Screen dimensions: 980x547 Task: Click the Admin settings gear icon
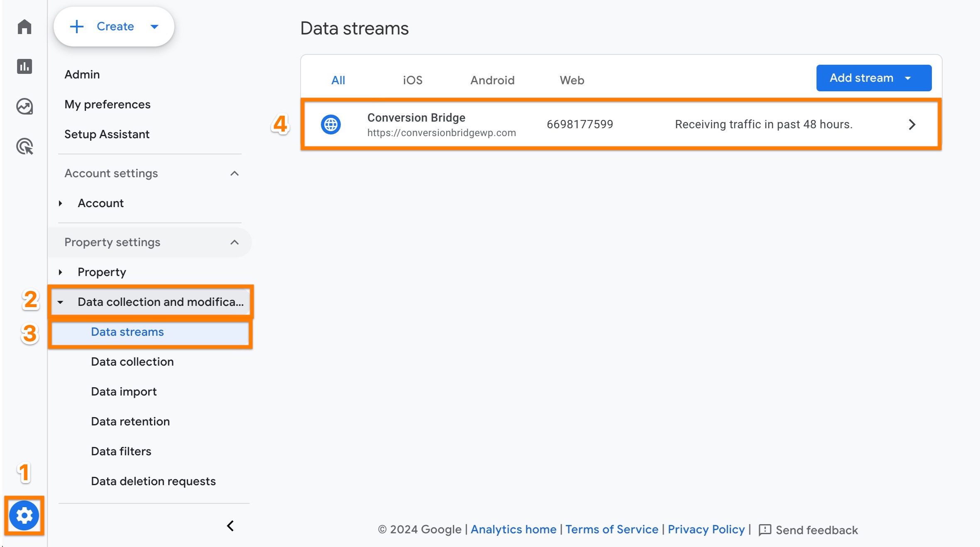(x=24, y=515)
